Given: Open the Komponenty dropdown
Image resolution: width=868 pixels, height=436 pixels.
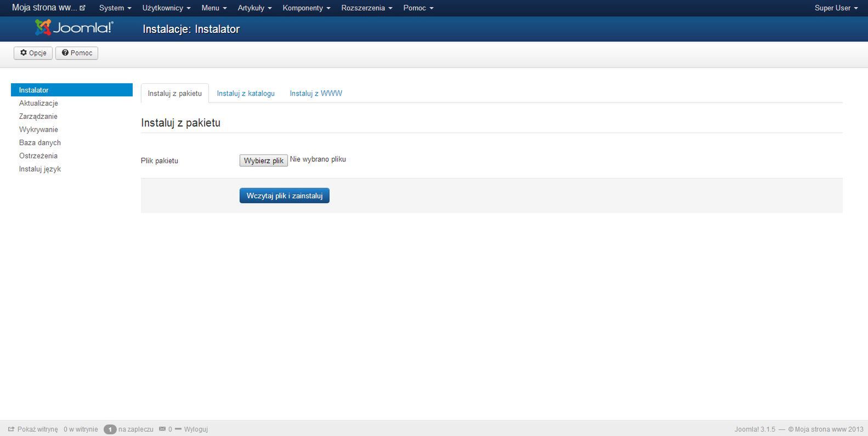Looking at the screenshot, I should [x=307, y=8].
